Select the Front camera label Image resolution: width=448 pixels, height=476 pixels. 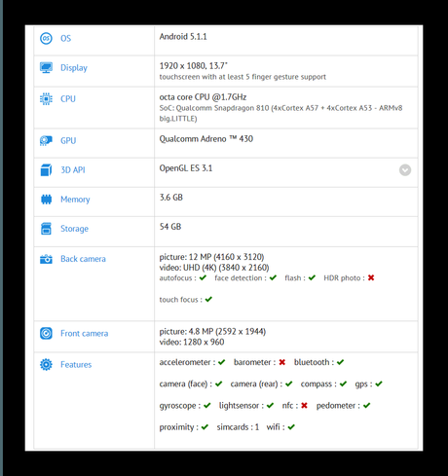[x=84, y=333]
